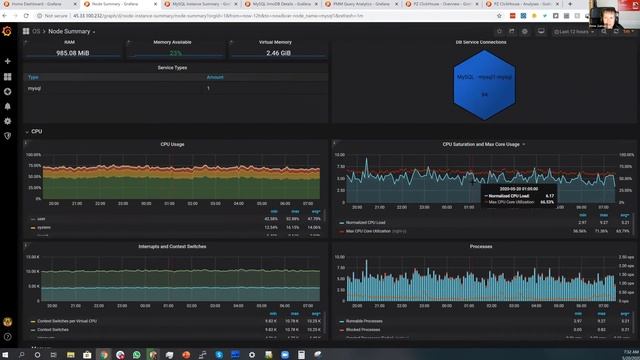This screenshot has height=360, width=640.
Task: Open the Help question mark icon
Action: 7,337
